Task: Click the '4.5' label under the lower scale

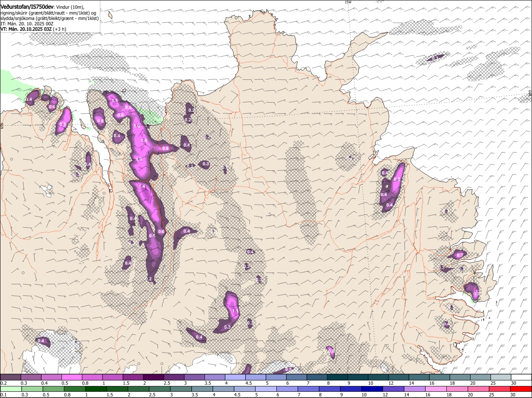Action: coord(237,395)
